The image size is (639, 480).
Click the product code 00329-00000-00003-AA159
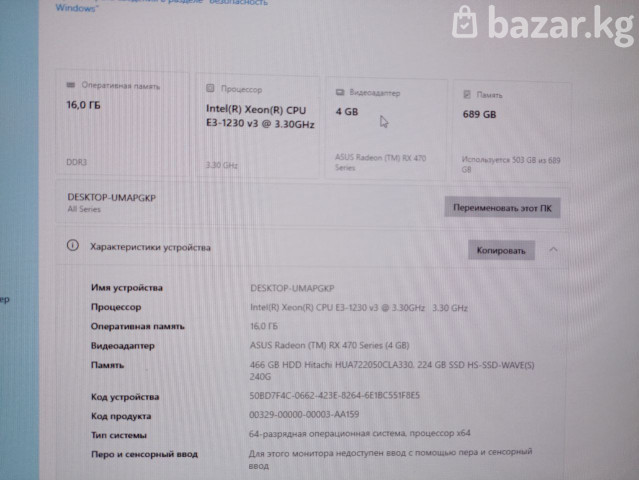[304, 414]
